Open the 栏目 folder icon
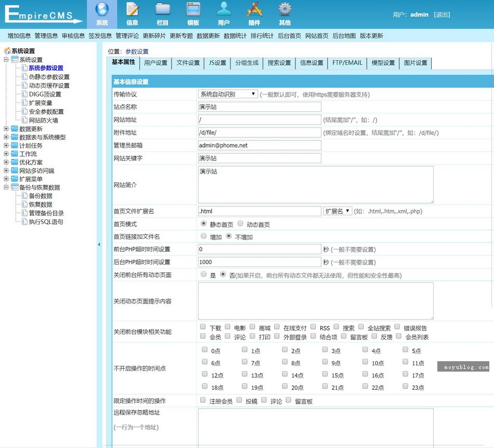The image size is (494, 448). (x=163, y=10)
